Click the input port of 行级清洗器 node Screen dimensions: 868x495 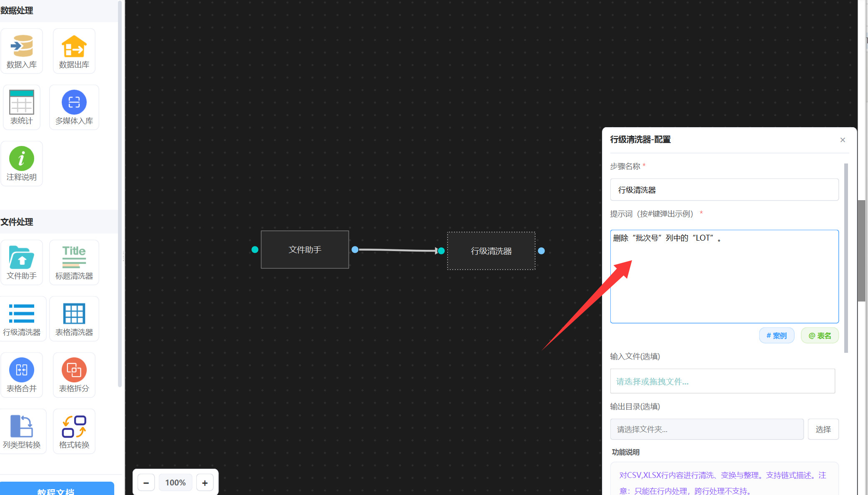click(441, 251)
